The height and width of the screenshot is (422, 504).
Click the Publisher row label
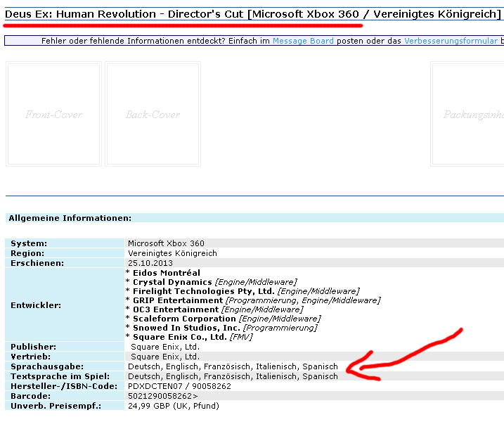[33, 347]
